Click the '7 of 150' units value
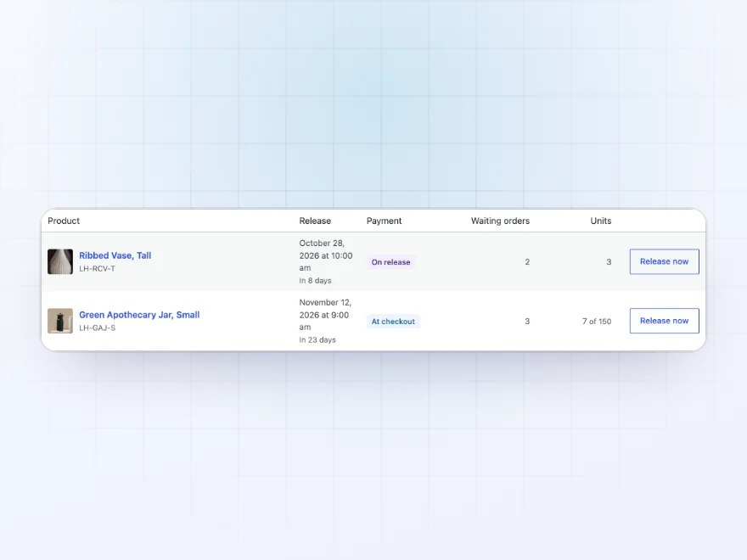 [597, 322]
